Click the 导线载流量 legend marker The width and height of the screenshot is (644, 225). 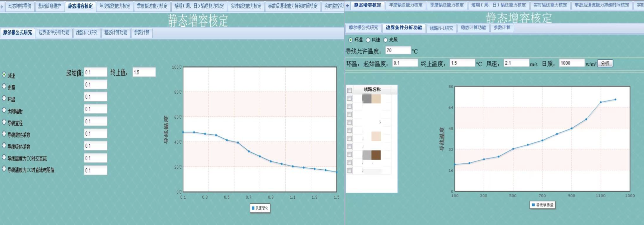pos(533,205)
